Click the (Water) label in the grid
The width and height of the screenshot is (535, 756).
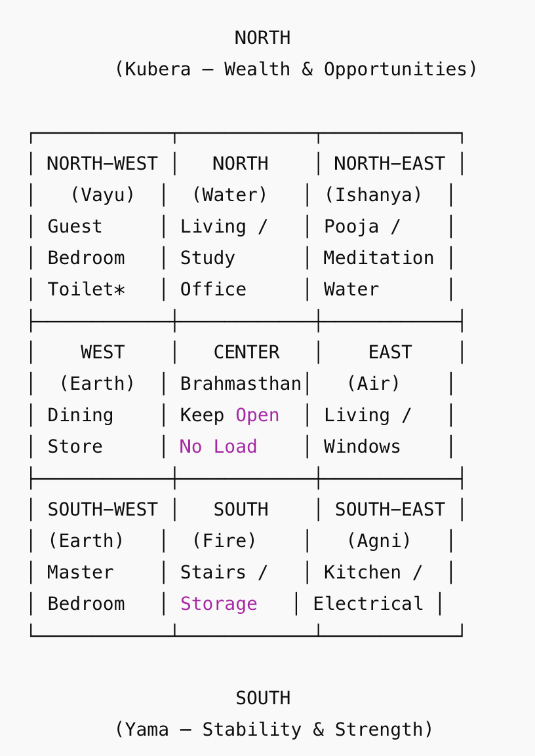click(229, 195)
